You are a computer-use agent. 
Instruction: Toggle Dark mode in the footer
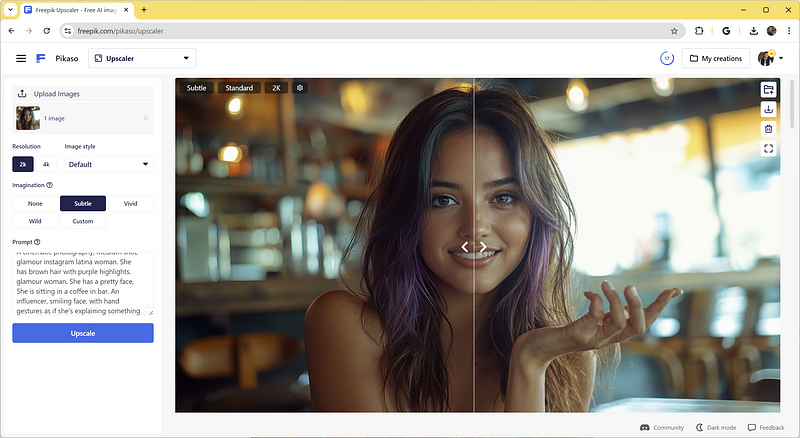click(716, 427)
